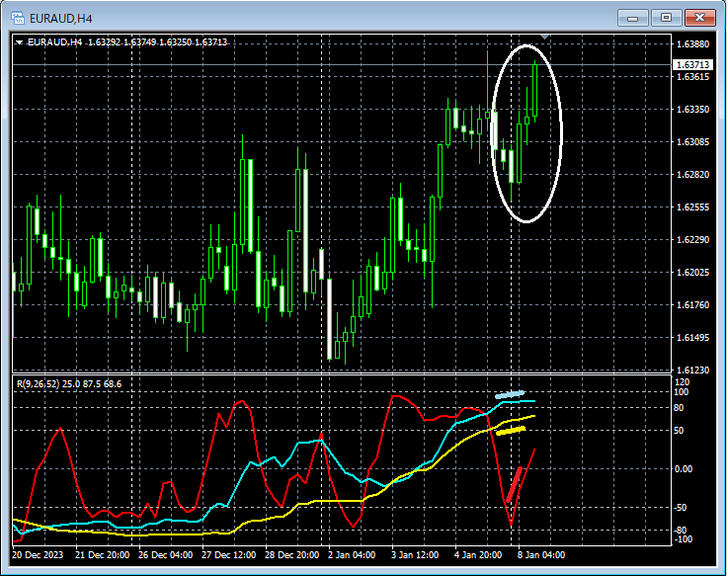Click the 4 Jan 20:00 time label
Image resolution: width=728 pixels, height=576 pixels.
[478, 555]
